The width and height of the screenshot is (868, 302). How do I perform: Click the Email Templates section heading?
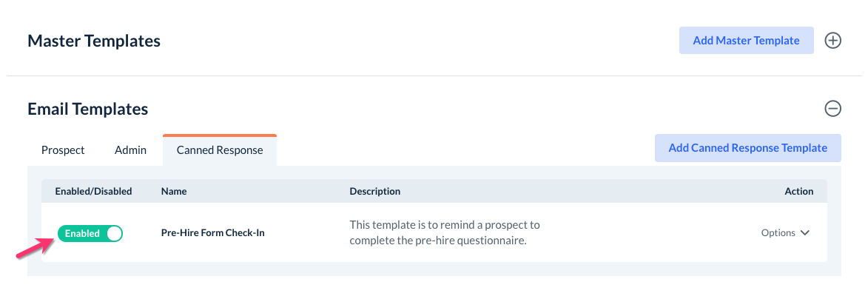coord(87,109)
